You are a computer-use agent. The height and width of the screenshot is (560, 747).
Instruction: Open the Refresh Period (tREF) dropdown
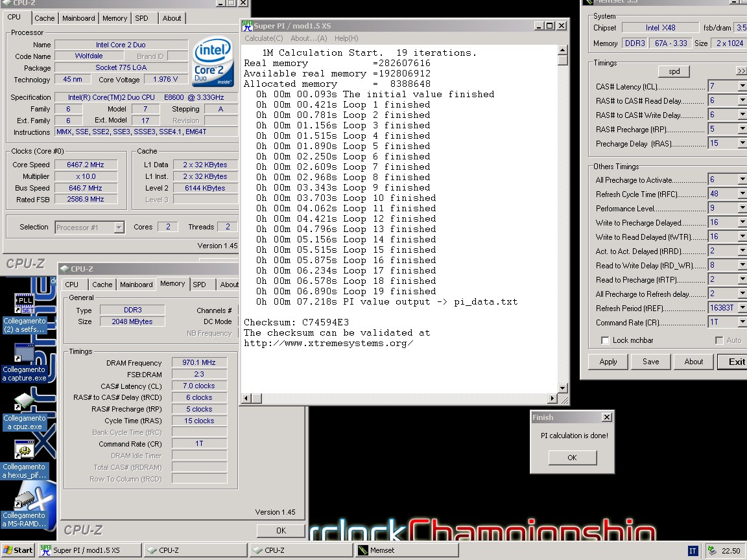point(742,308)
